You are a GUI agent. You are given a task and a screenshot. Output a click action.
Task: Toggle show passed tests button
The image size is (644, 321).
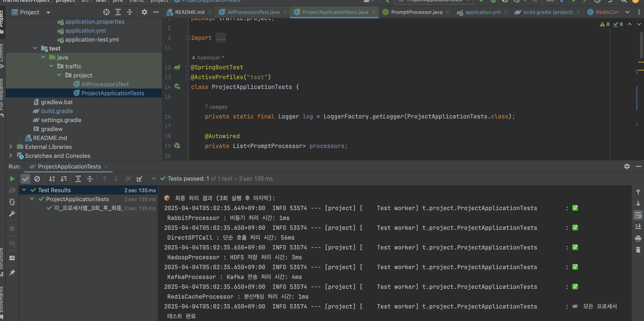tap(25, 179)
